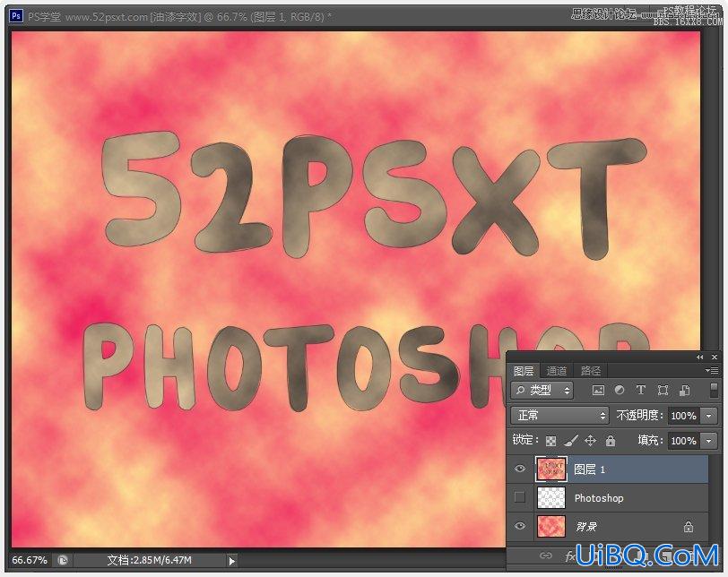Image resolution: width=728 pixels, height=577 pixels.
Task: Select the 背景 layer name
Action: tap(586, 527)
